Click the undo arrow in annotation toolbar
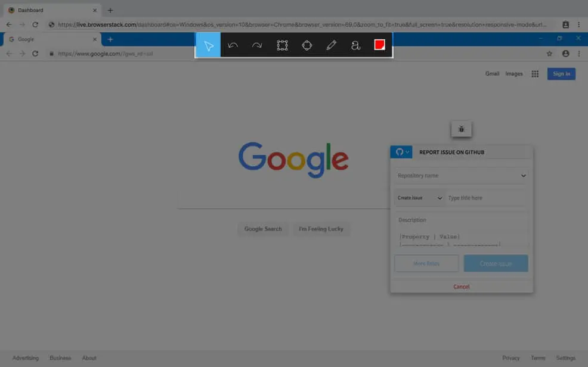The image size is (588, 367). (x=233, y=45)
